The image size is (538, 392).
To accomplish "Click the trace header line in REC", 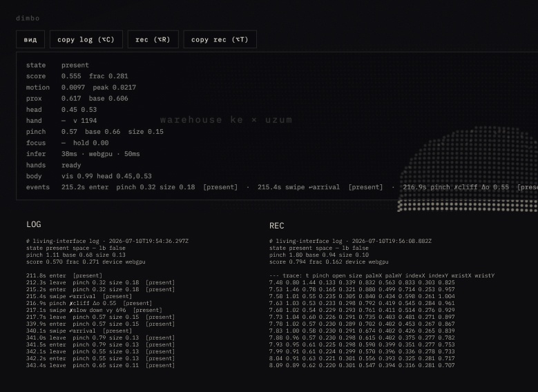I will [382, 276].
